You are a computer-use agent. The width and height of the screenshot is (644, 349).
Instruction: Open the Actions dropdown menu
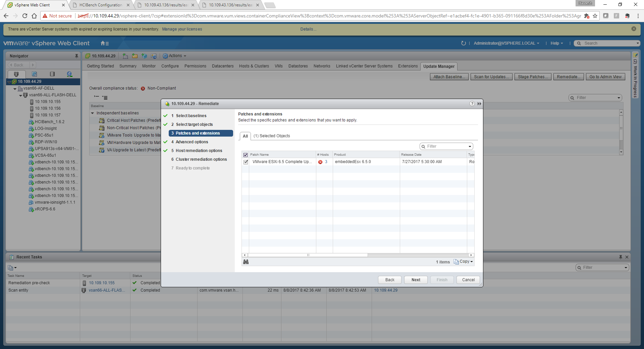point(174,56)
